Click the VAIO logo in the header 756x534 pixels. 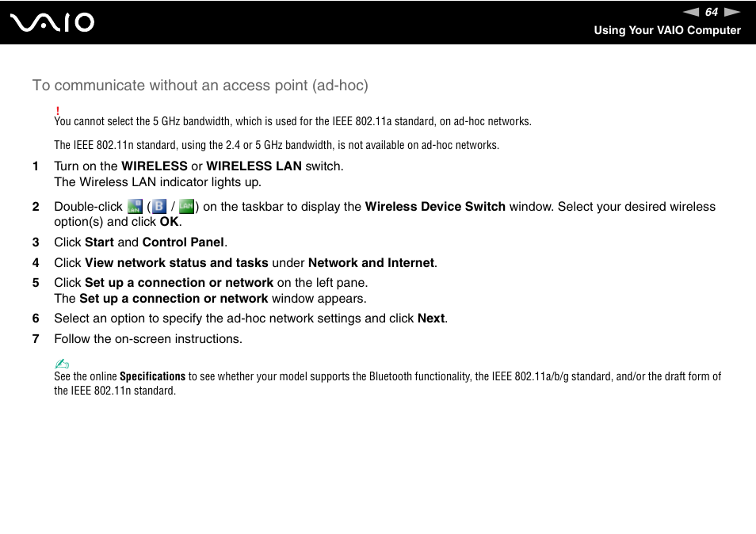click(x=53, y=22)
